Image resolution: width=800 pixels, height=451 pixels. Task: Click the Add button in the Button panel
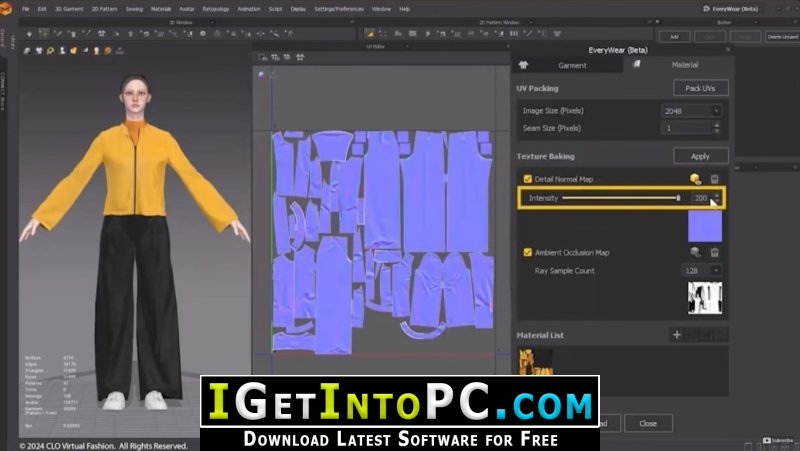click(674, 37)
